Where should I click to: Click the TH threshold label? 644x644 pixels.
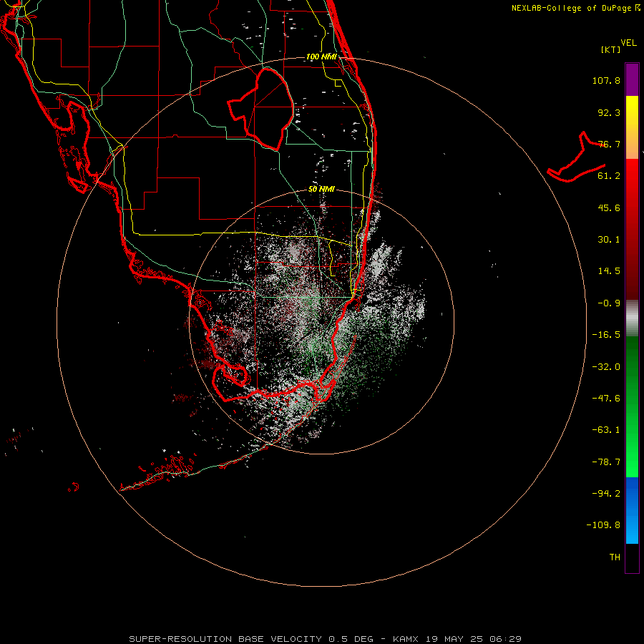click(615, 557)
